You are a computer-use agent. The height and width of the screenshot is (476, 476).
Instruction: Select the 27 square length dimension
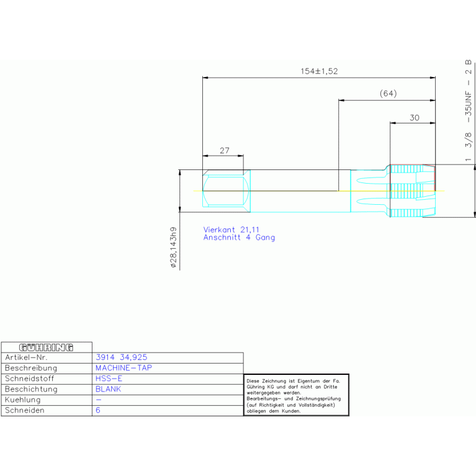[224, 151]
